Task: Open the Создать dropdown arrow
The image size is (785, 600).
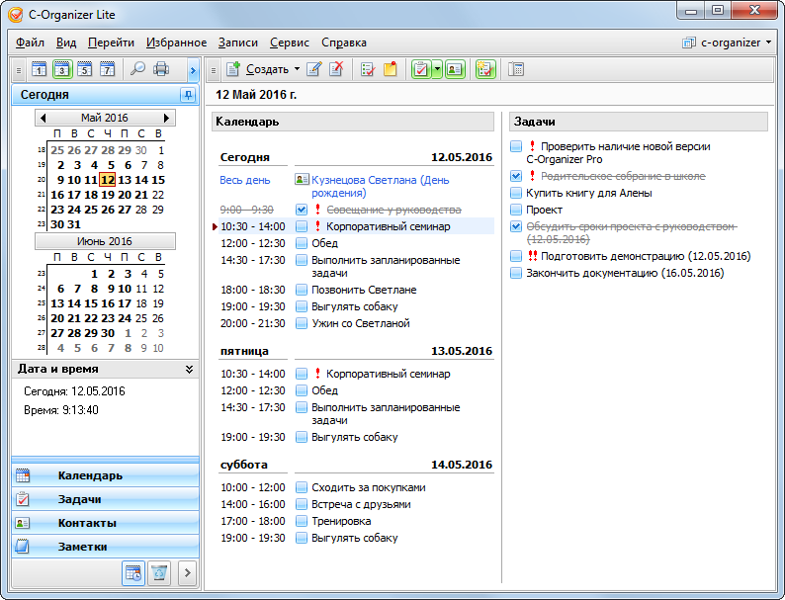Action: (x=297, y=70)
